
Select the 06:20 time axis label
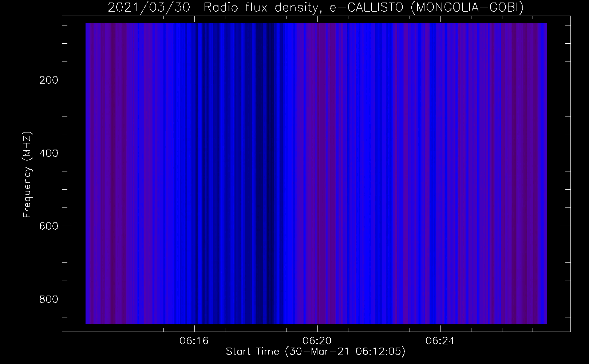(317, 341)
